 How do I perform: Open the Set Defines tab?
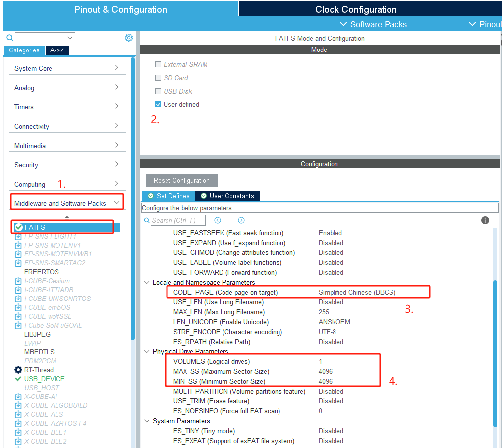(168, 196)
